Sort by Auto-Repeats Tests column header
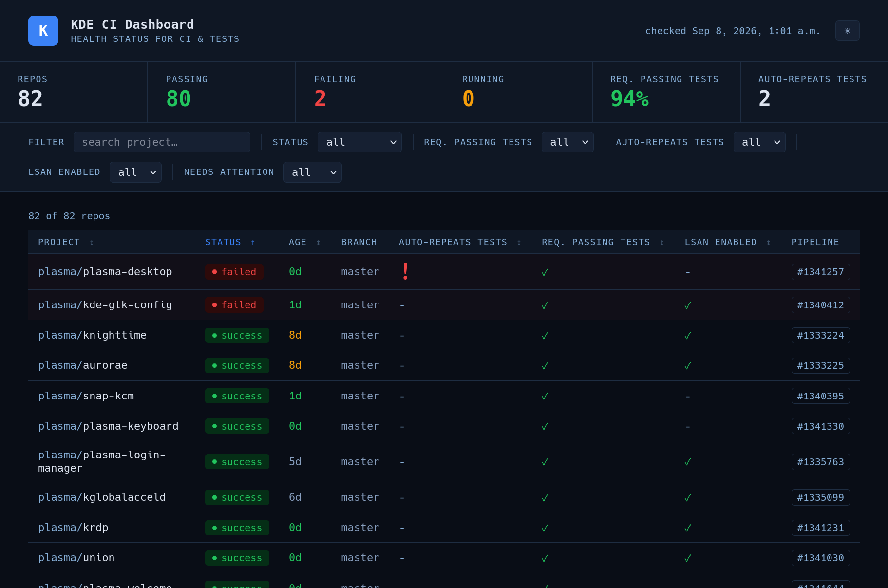Image resolution: width=888 pixels, height=588 pixels. [x=460, y=242]
